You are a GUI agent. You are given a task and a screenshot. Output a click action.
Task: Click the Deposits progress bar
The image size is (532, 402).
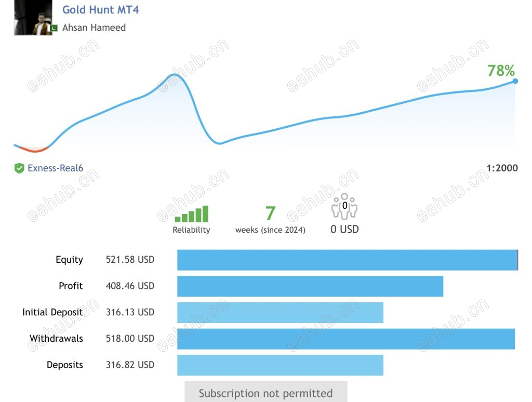(x=280, y=365)
